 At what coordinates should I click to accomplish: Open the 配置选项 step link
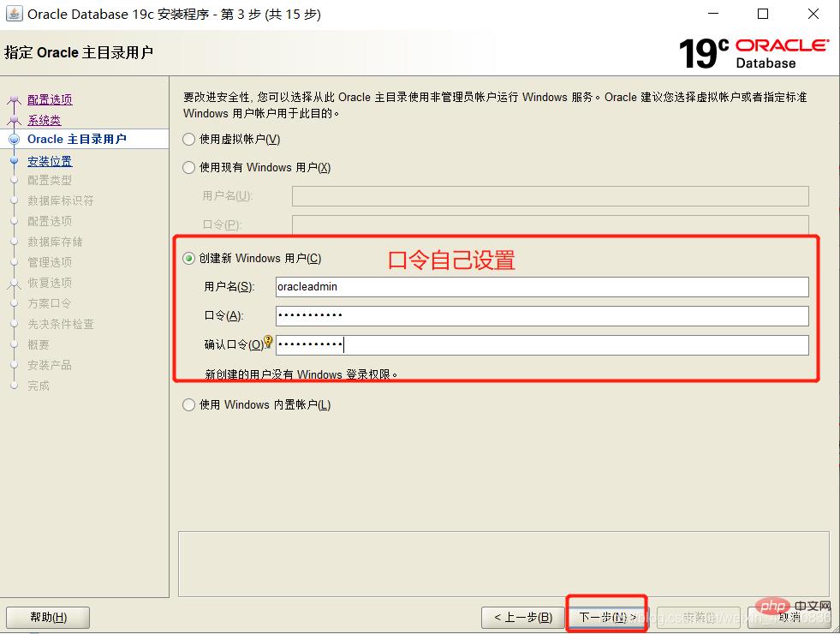[50, 99]
